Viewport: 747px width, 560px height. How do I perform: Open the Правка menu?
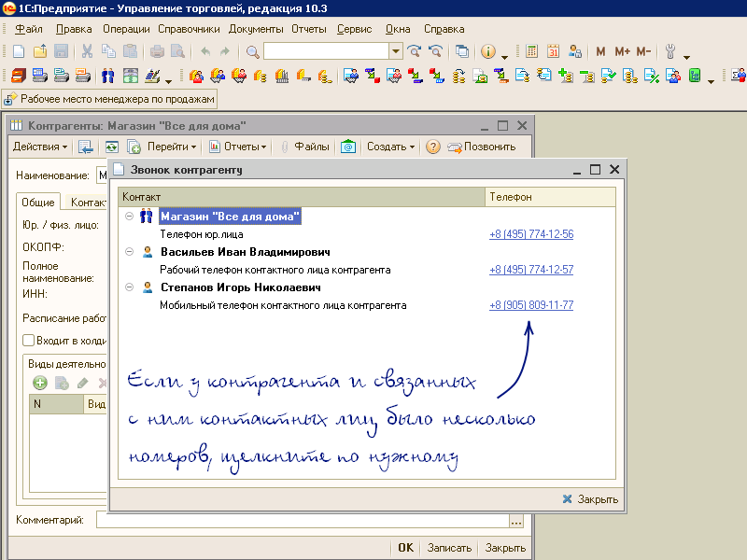click(74, 29)
